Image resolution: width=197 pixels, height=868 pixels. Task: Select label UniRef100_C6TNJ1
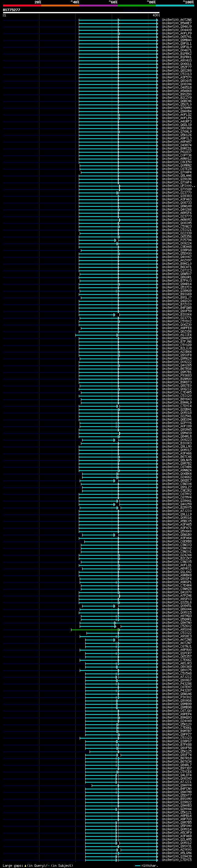pos(176,646)
